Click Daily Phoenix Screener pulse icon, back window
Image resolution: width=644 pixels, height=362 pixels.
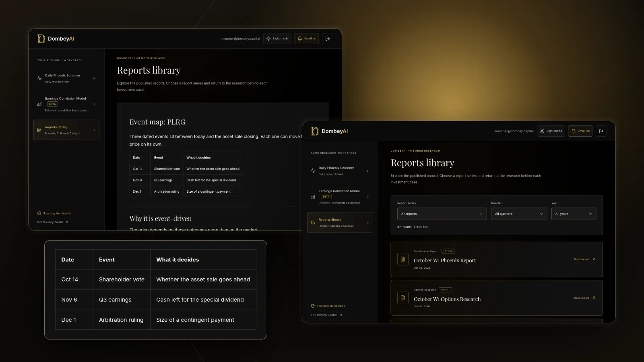pyautogui.click(x=39, y=78)
